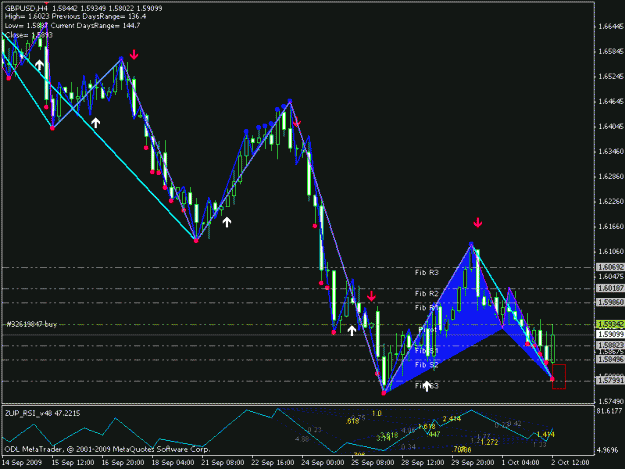Click the 1.62260 price axis value

coord(611,202)
